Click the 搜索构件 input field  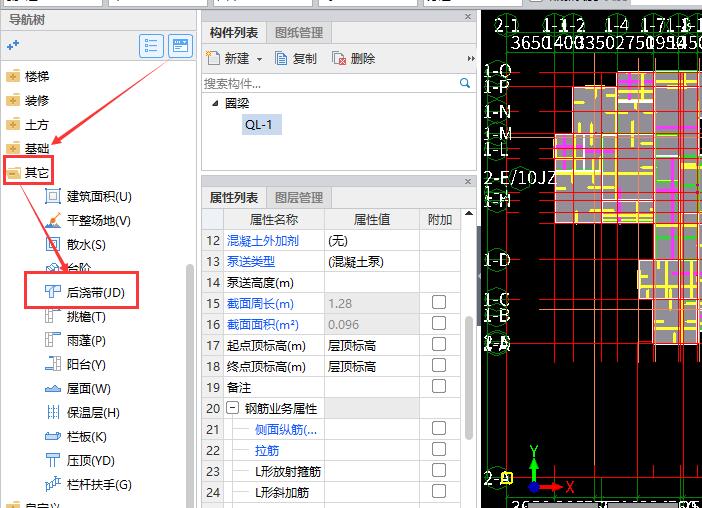click(x=330, y=83)
